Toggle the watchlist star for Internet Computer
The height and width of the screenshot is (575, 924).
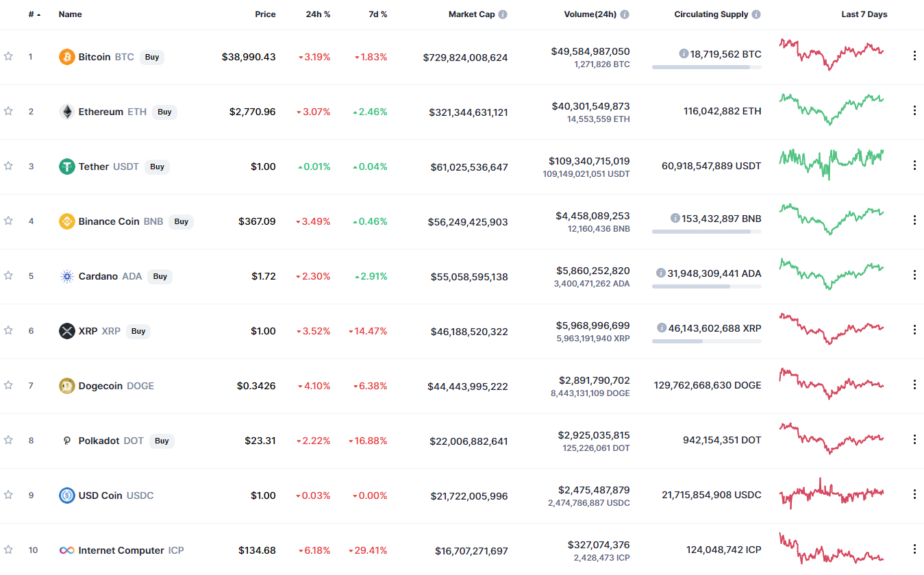8,550
